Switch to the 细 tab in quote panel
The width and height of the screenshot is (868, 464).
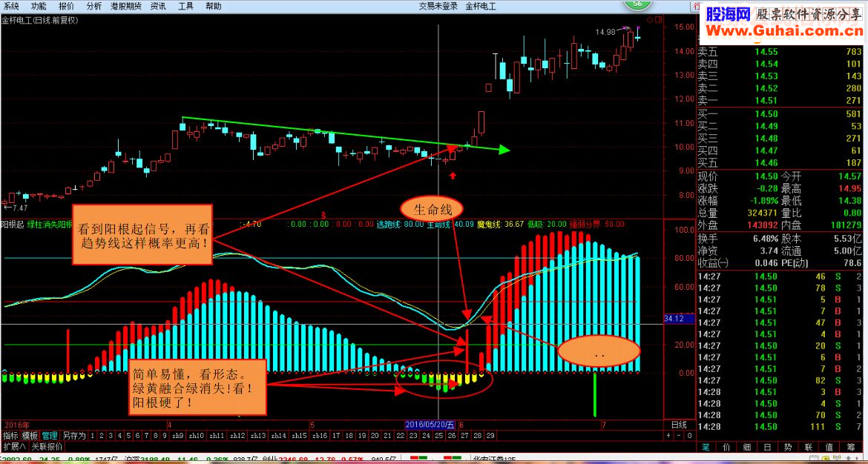click(x=746, y=447)
